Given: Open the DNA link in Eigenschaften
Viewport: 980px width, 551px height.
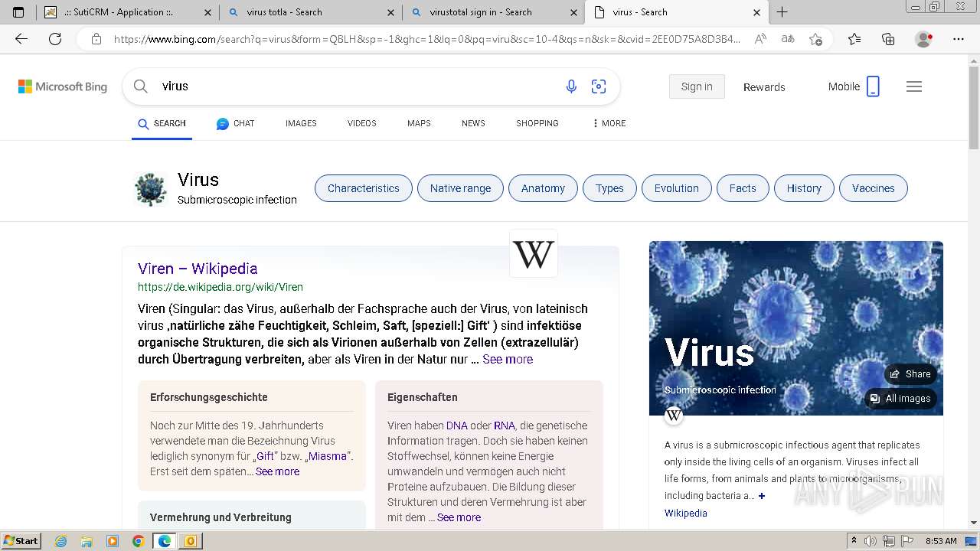Looking at the screenshot, I should [457, 425].
